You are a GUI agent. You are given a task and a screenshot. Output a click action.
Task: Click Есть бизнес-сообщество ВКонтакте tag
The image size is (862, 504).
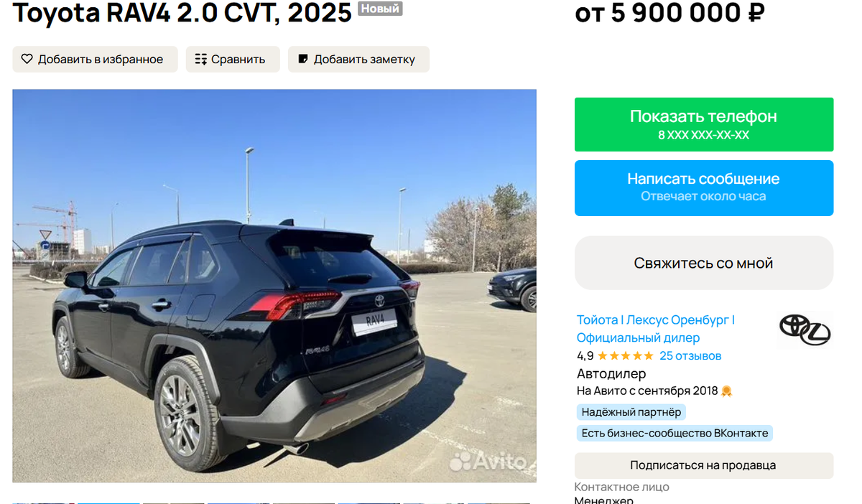pyautogui.click(x=675, y=433)
